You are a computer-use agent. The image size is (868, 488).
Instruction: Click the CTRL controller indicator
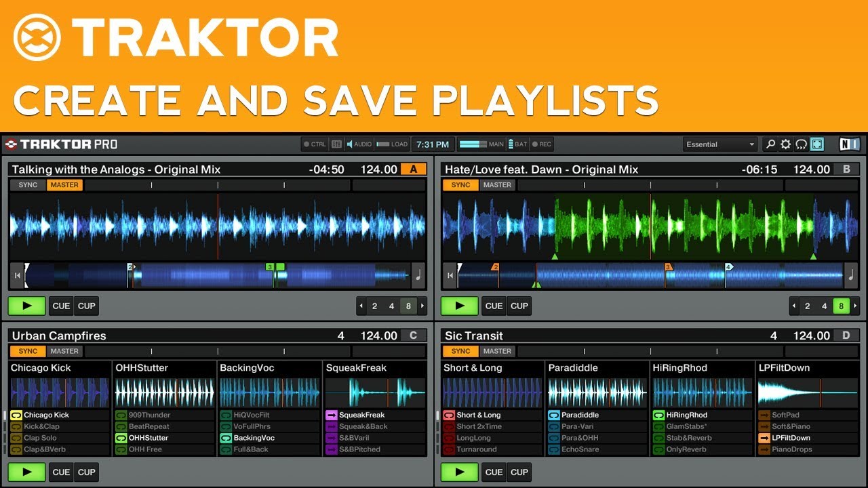tap(315, 144)
